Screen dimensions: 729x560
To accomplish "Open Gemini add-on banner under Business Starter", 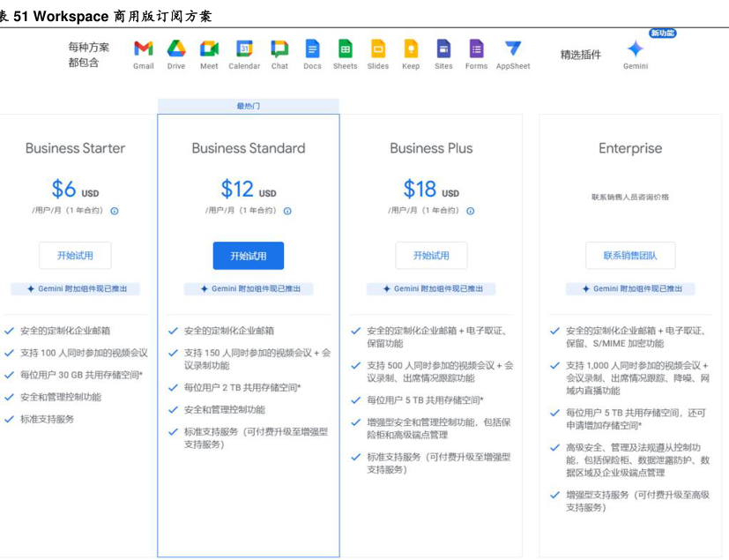I will pos(75,289).
